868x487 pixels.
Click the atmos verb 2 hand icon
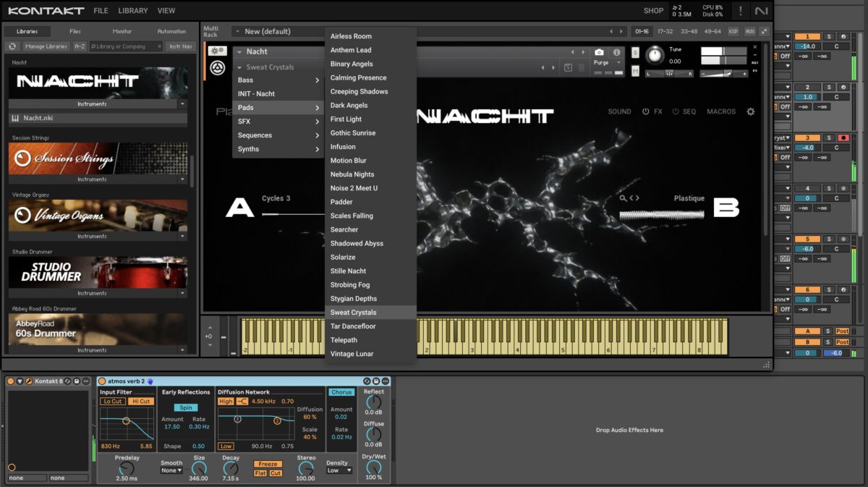click(150, 381)
